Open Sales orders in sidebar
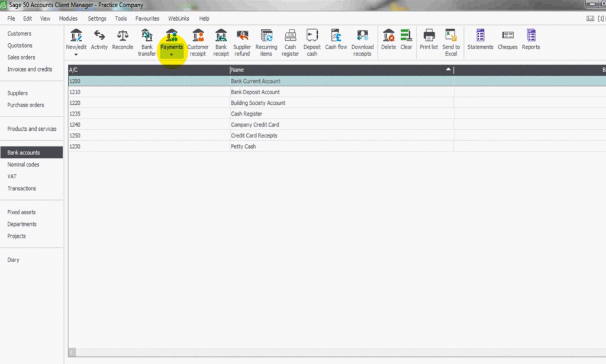This screenshot has width=606, height=364. (x=21, y=57)
